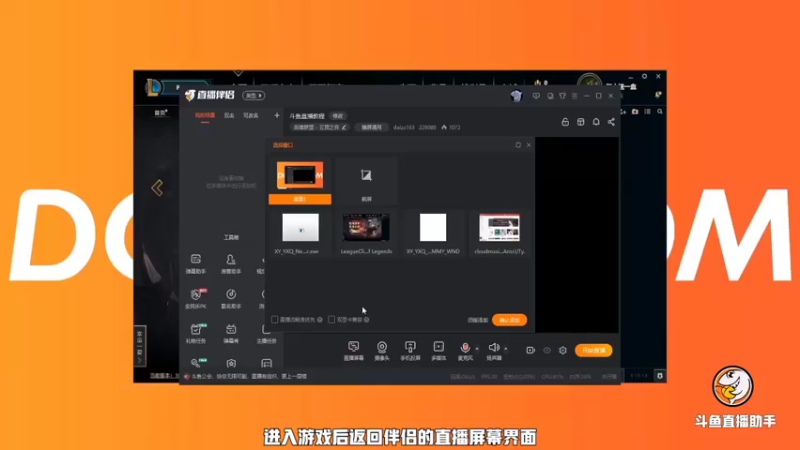Image resolution: width=800 pixels, height=450 pixels.
Task: Open notifications bell icon
Action: (596, 122)
